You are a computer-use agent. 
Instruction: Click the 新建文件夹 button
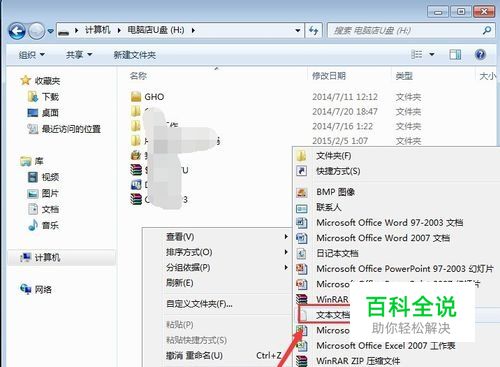coord(135,55)
